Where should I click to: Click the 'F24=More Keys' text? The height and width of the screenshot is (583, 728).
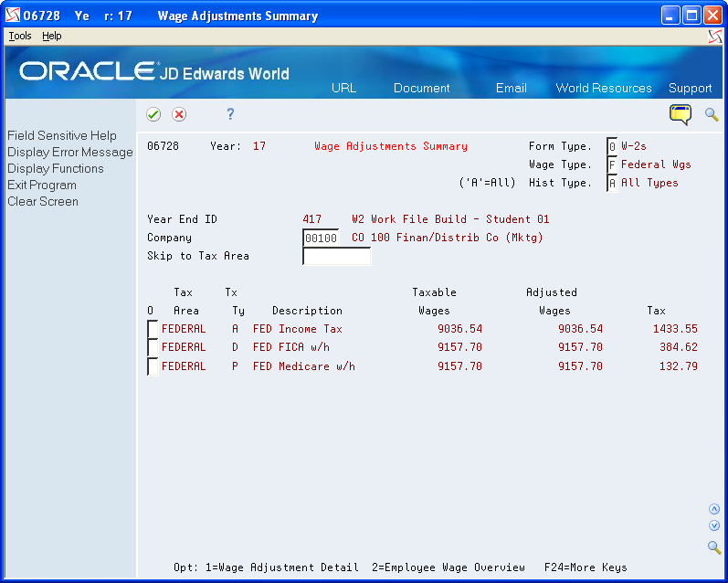click(586, 567)
